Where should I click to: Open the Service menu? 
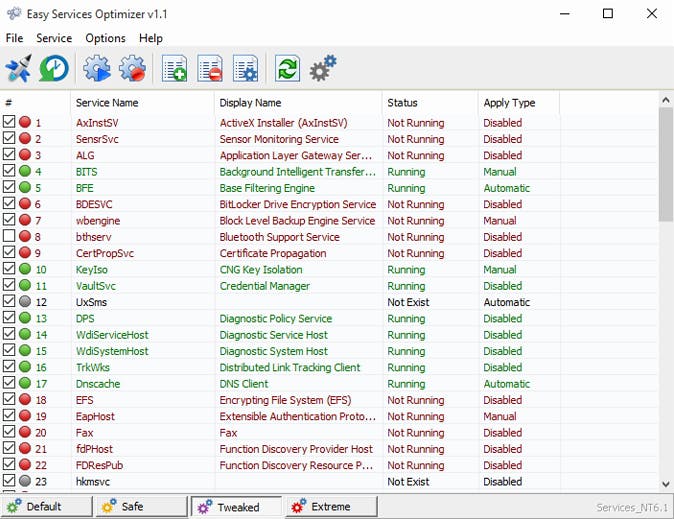coord(54,38)
